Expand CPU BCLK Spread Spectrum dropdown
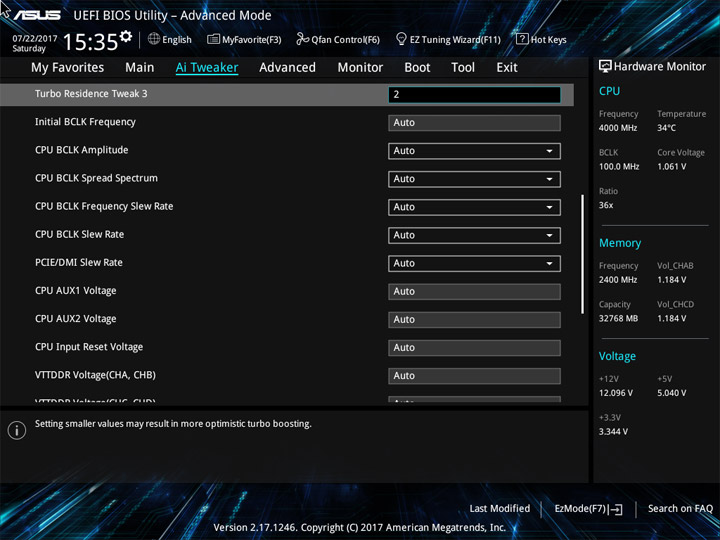Viewport: 720px width, 540px height. point(474,179)
